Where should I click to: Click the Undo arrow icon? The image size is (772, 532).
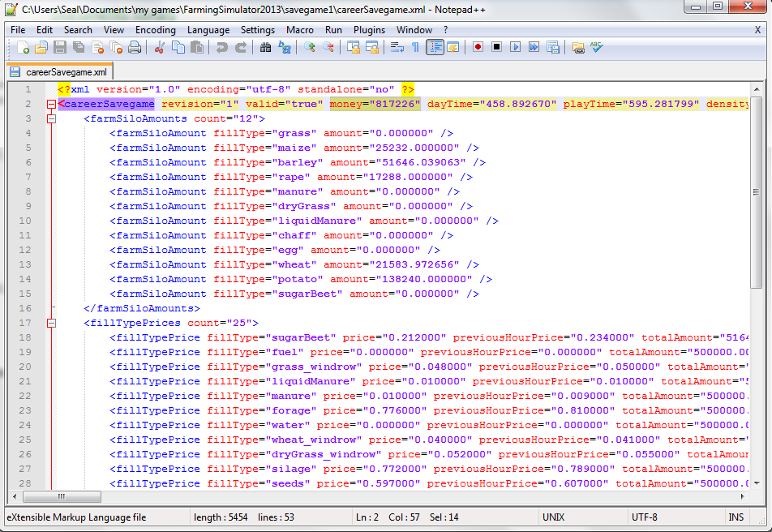pyautogui.click(x=221, y=47)
